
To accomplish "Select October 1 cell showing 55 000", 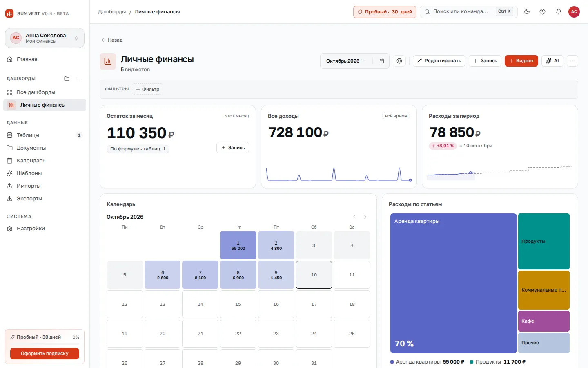I will click(x=238, y=245).
